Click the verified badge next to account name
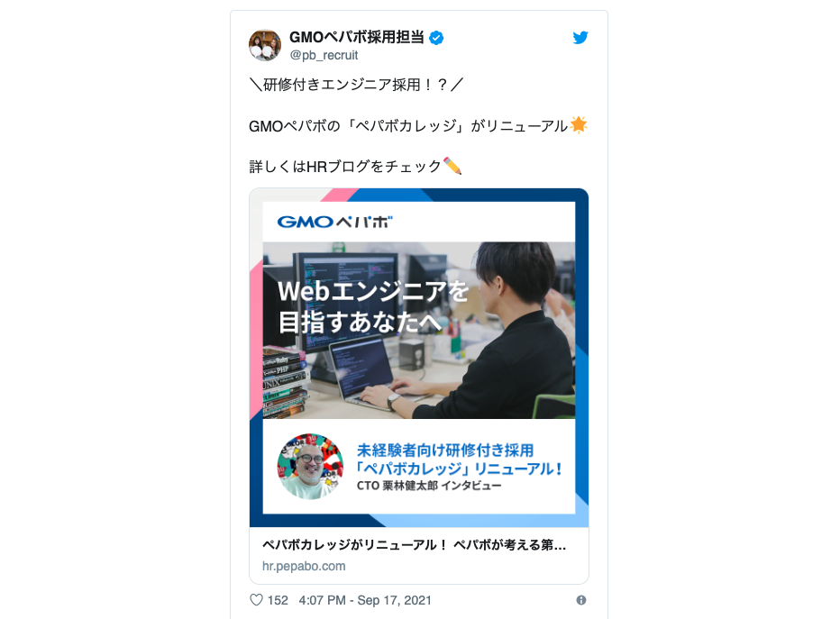Screen dimensions: 840x619 pos(436,38)
